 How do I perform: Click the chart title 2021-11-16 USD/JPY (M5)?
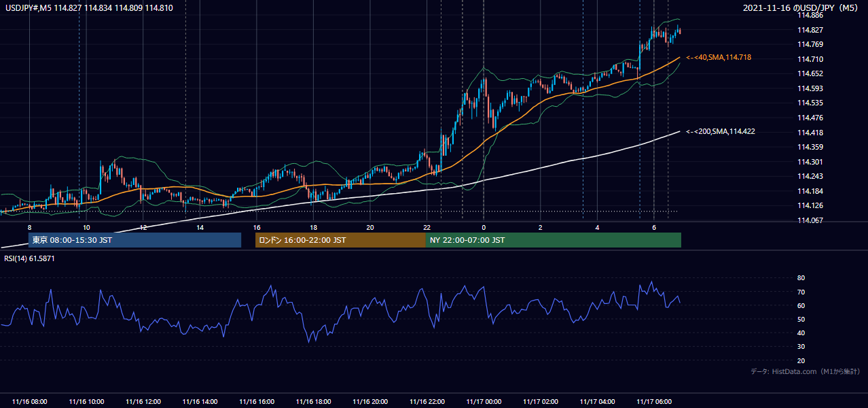(x=801, y=8)
